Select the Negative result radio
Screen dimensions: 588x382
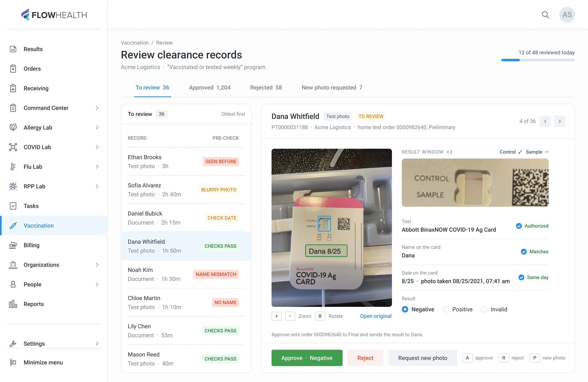pos(405,309)
